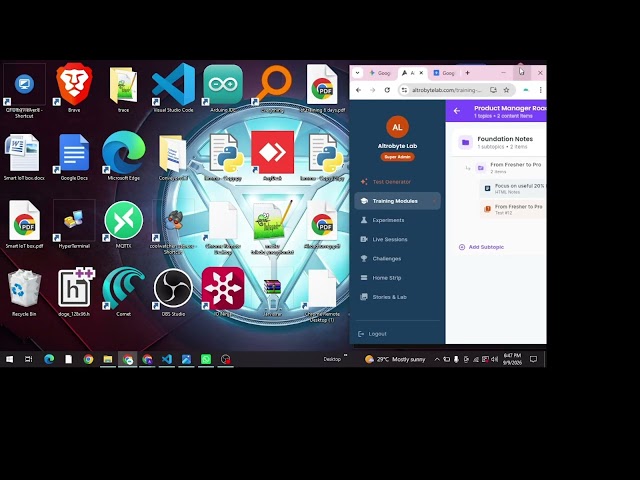Click the purple header back arrow
Screen dimensions: 640x480
tap(457, 111)
